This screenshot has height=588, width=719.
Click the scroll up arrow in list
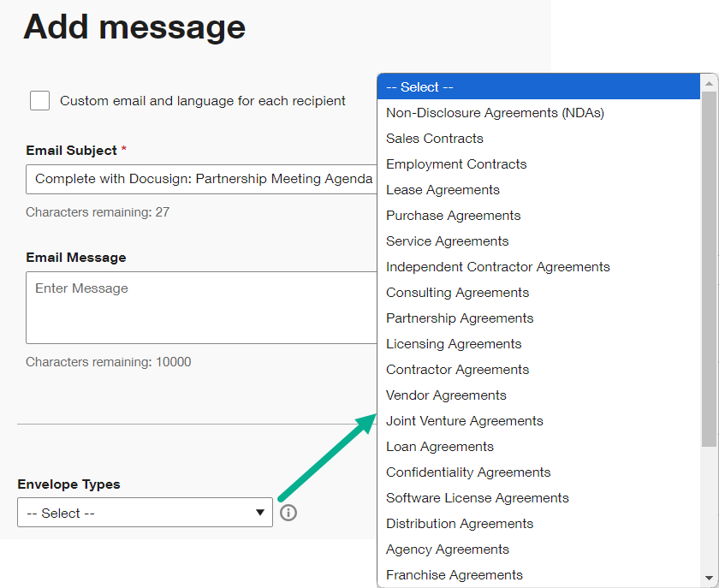click(710, 82)
